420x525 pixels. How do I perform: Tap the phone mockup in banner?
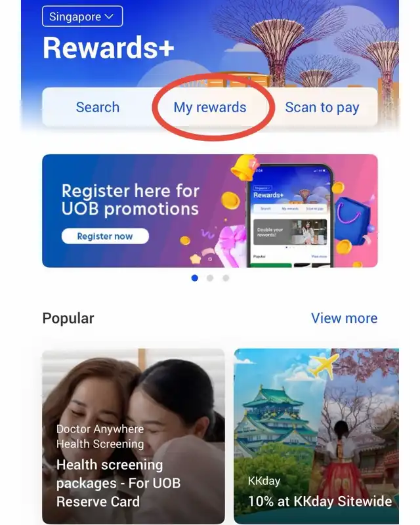click(290, 215)
